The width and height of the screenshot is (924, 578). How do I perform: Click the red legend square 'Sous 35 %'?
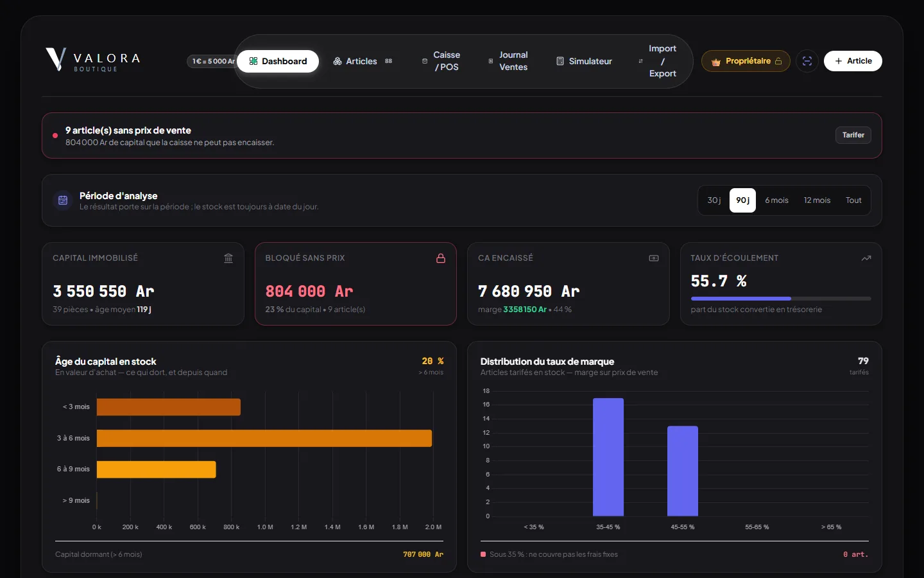pyautogui.click(x=483, y=554)
